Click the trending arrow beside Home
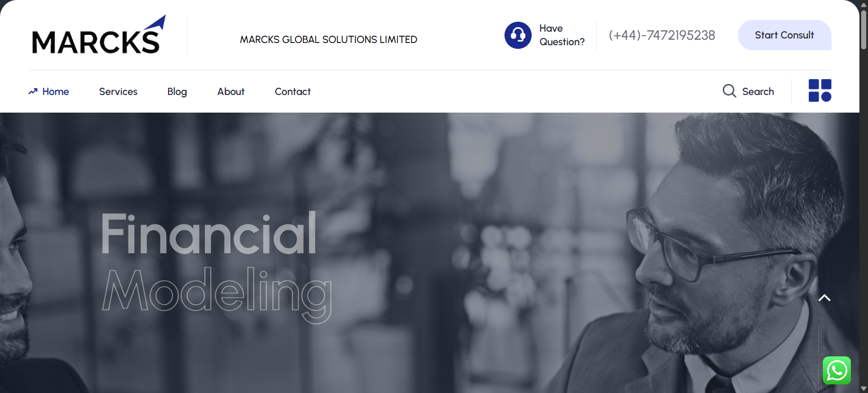The width and height of the screenshot is (868, 393). [x=33, y=91]
